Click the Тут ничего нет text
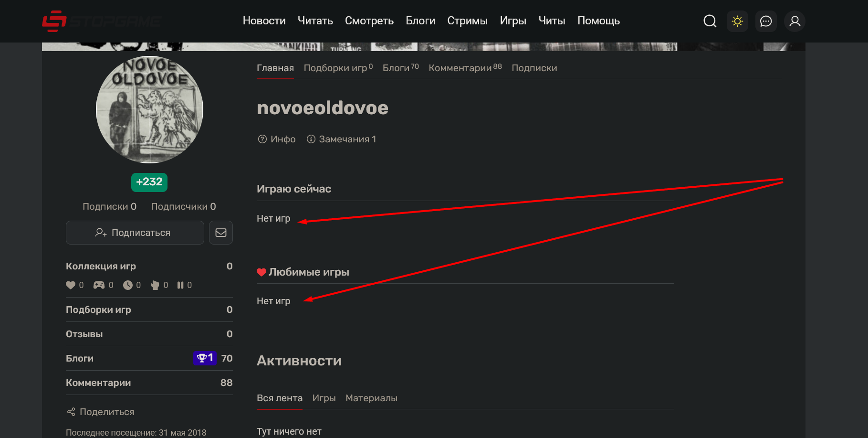This screenshot has height=438, width=868. pyautogui.click(x=289, y=431)
